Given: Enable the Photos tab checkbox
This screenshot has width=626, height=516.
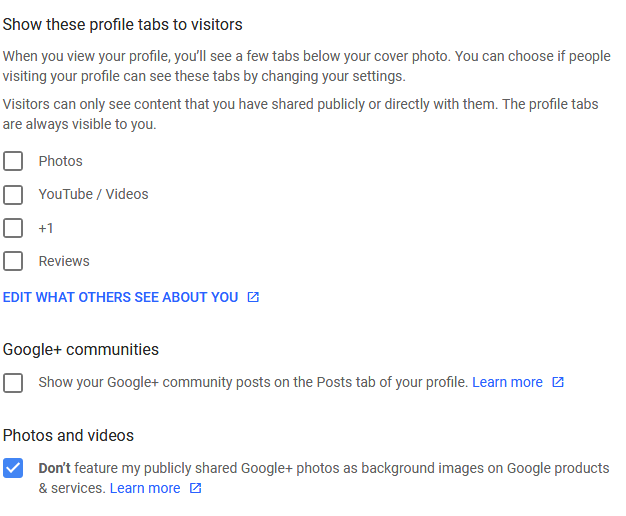Looking at the screenshot, I should tap(13, 161).
